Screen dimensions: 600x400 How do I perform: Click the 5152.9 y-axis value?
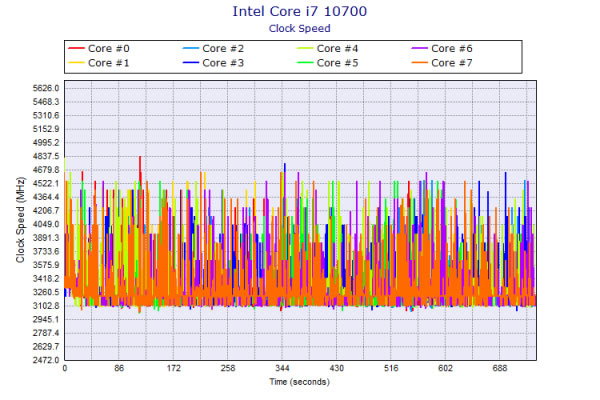(46, 129)
